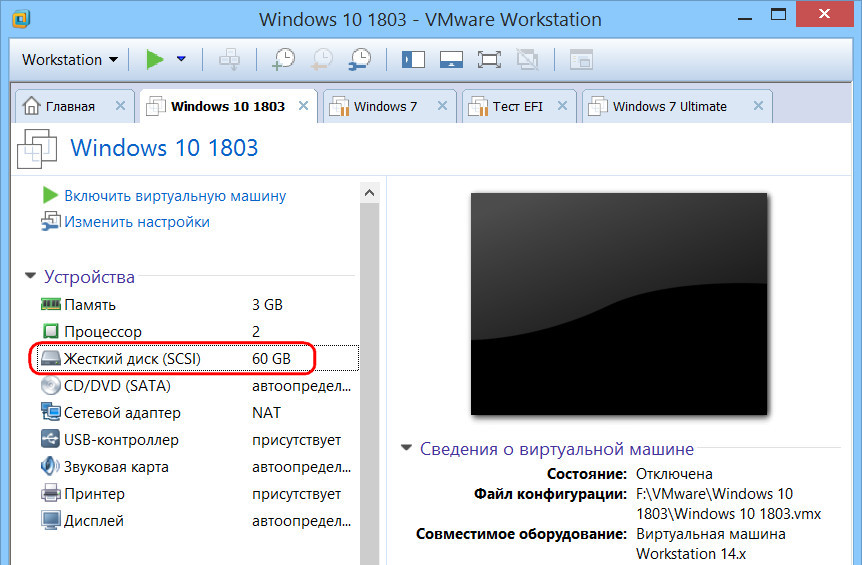Click the display monitor icon
Image resolution: width=862 pixels, height=565 pixels.
click(51, 520)
